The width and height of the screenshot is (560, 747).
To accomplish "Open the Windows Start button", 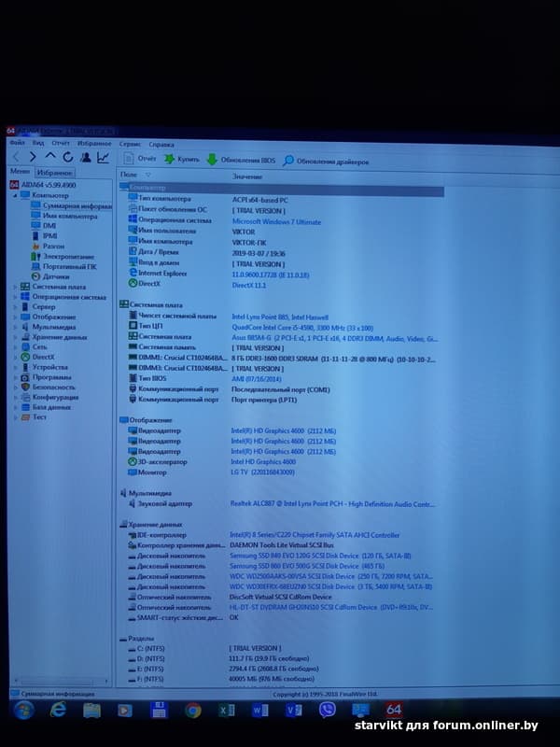I will tap(23, 710).
